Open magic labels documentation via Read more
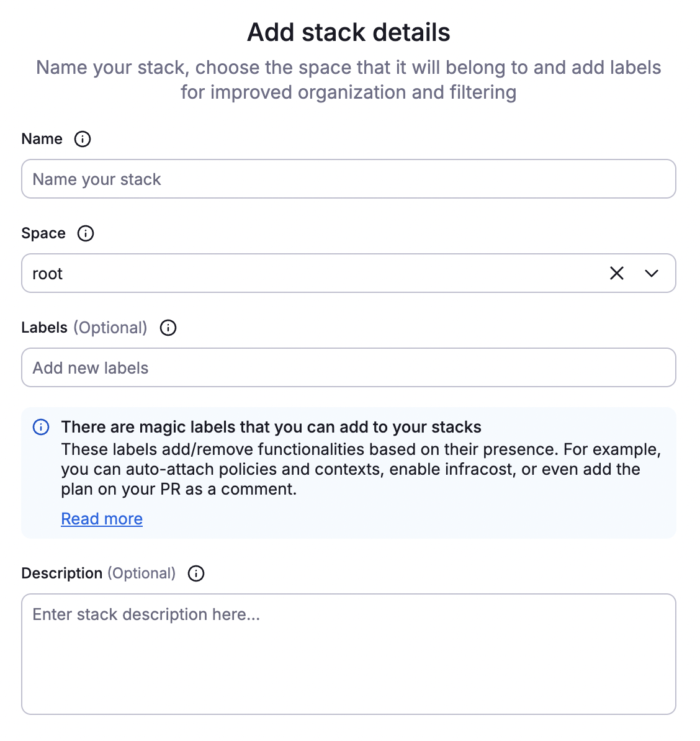Image resolution: width=700 pixels, height=741 pixels. click(x=101, y=518)
